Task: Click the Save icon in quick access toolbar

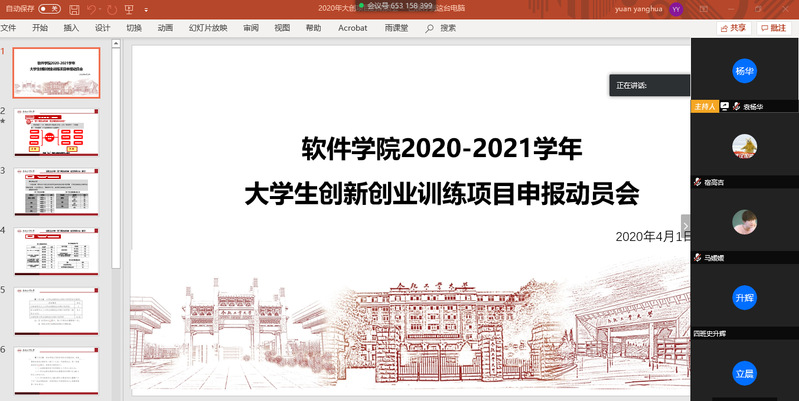Action: tap(74, 9)
